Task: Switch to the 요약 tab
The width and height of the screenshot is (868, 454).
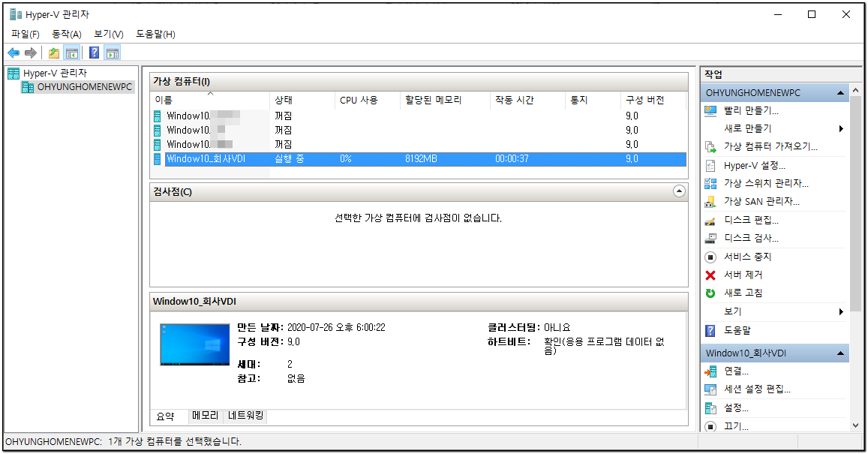Action: 166,416
